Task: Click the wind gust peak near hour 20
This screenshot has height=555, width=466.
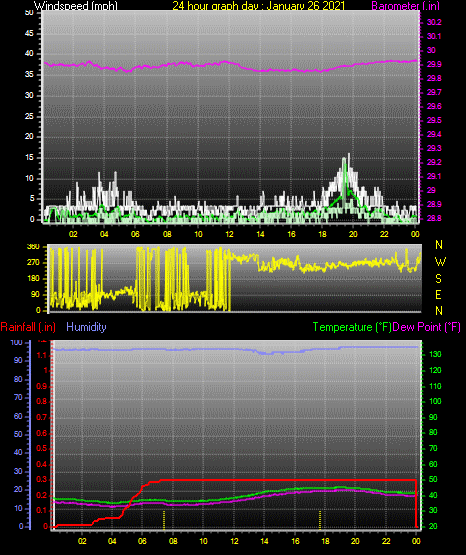Action: tap(349, 155)
